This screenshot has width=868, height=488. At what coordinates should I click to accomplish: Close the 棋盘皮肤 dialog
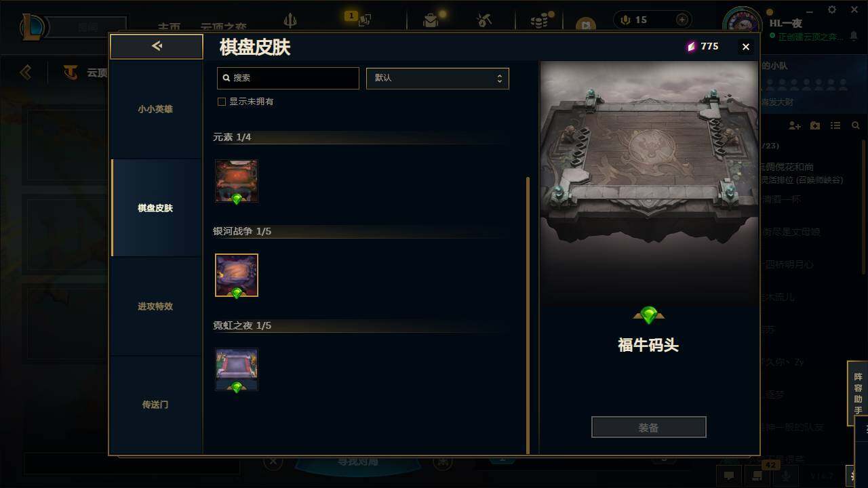(745, 46)
